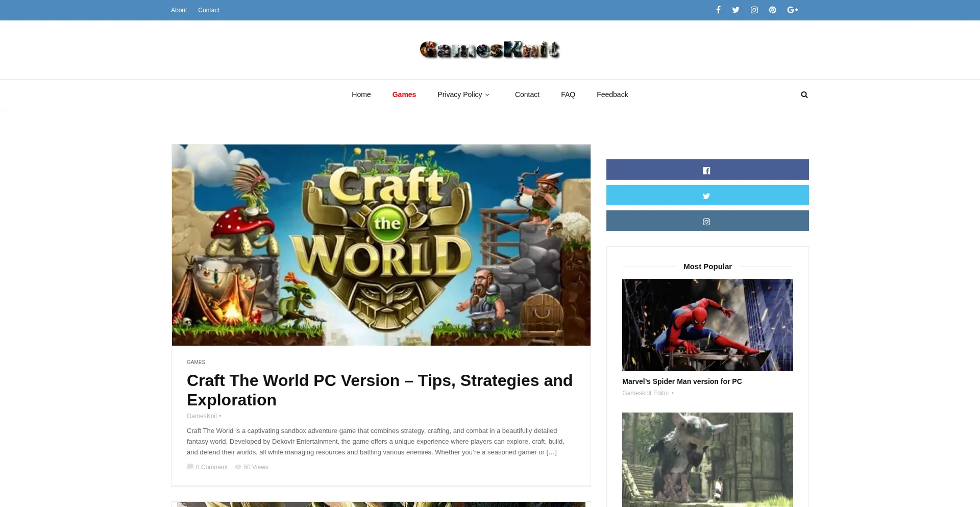Click the comment bubble icon
This screenshot has height=507, width=980.
coord(190,467)
